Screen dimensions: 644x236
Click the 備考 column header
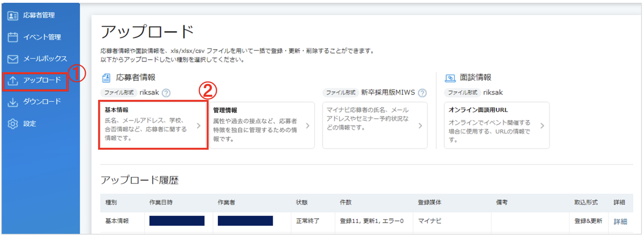point(502,202)
